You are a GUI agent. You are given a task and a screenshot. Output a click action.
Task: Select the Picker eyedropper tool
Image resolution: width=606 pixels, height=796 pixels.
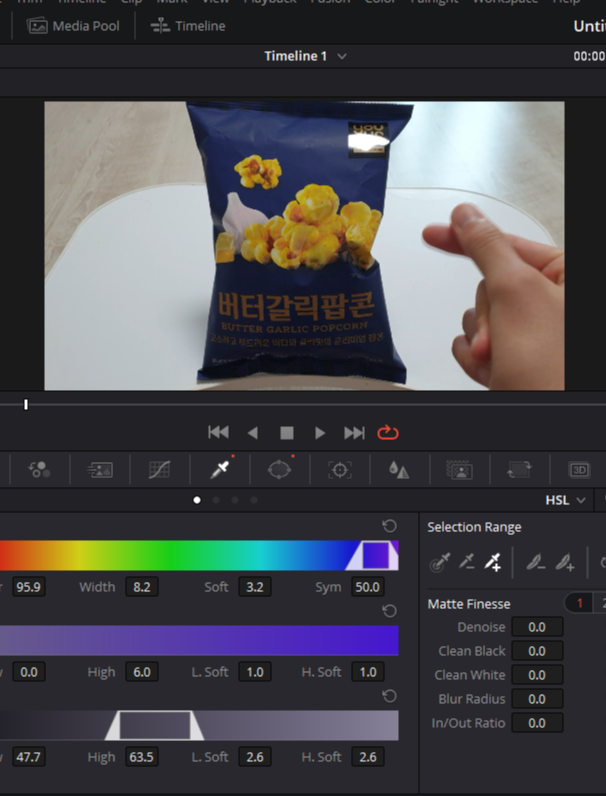tap(440, 562)
